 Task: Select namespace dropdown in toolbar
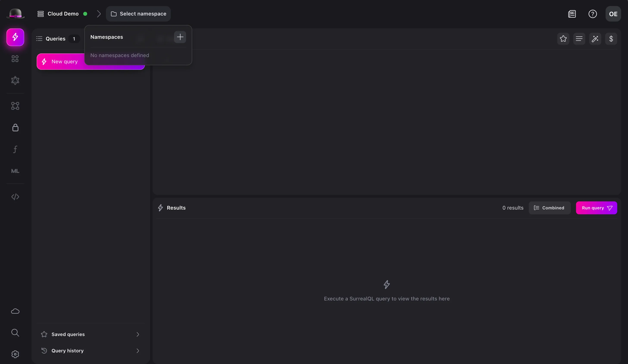pyautogui.click(x=138, y=13)
